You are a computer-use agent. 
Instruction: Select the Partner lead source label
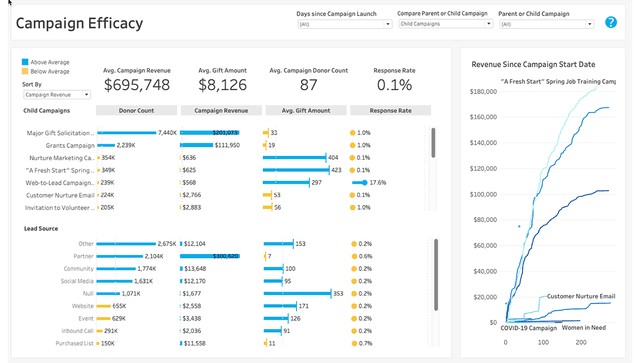pyautogui.click(x=83, y=256)
